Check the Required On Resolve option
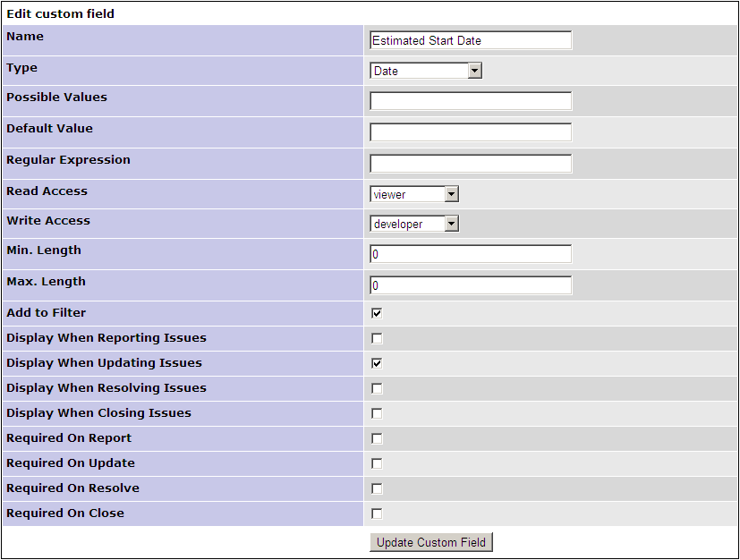 click(377, 488)
